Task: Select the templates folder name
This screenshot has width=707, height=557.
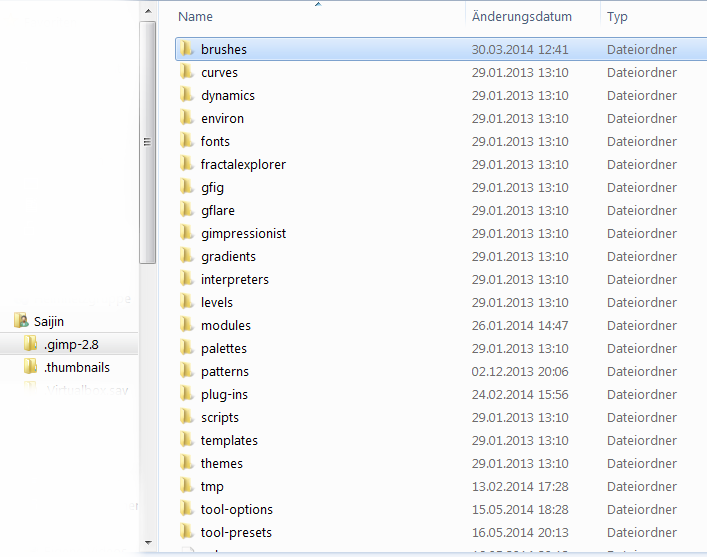Action: coord(229,441)
